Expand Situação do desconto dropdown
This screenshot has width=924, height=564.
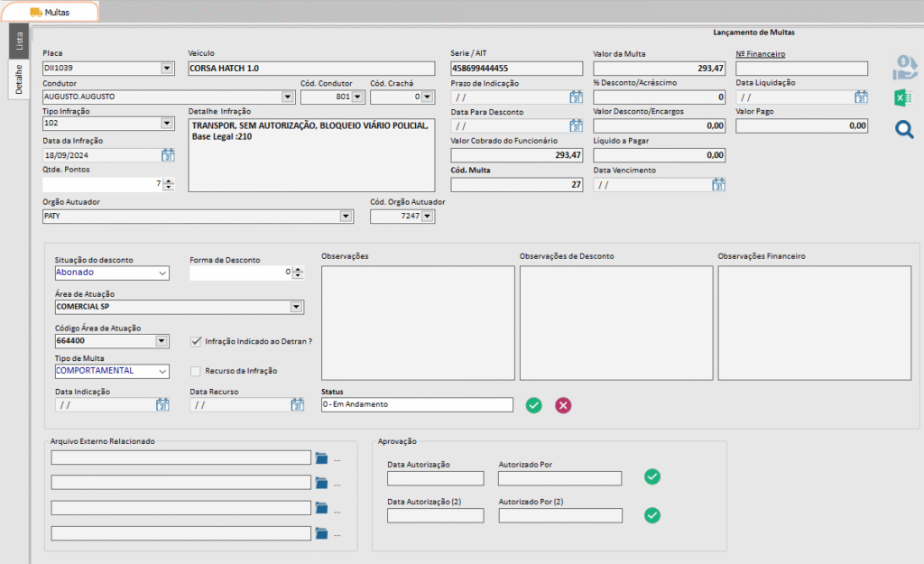click(162, 273)
